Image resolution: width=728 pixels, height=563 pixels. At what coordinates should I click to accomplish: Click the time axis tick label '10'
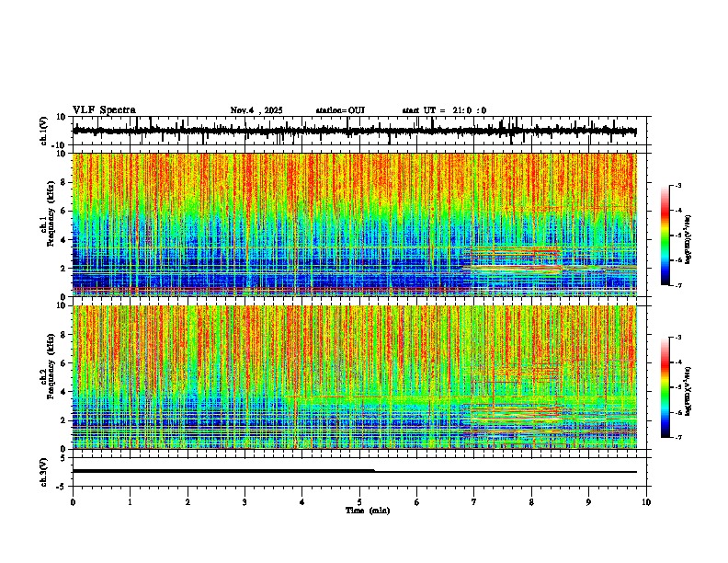[646, 502]
